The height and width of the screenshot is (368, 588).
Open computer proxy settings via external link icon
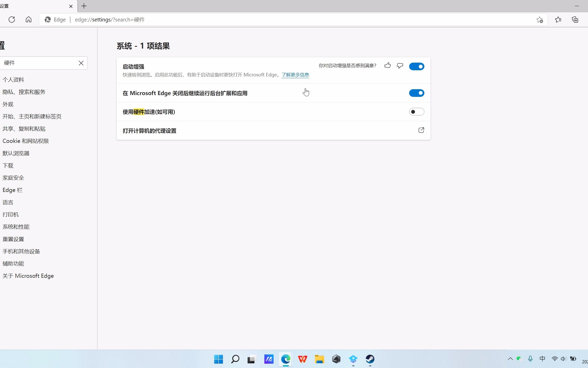click(x=421, y=130)
